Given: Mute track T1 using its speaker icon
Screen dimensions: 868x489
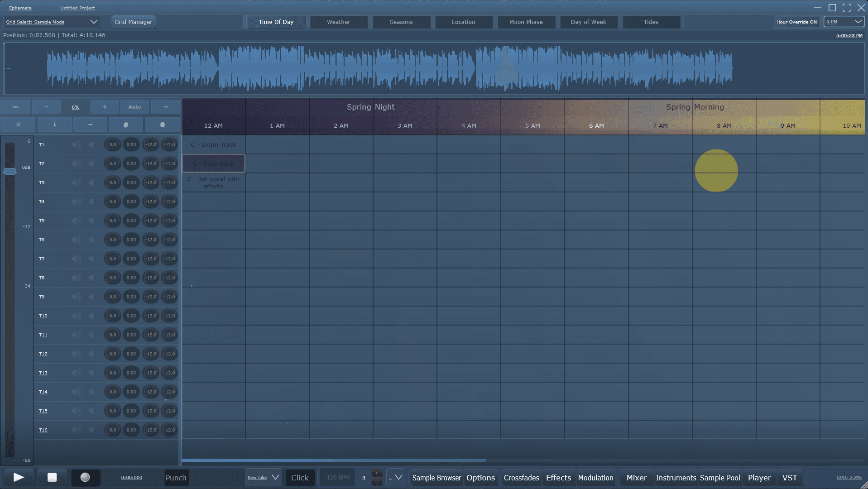Looking at the screenshot, I should [77, 145].
